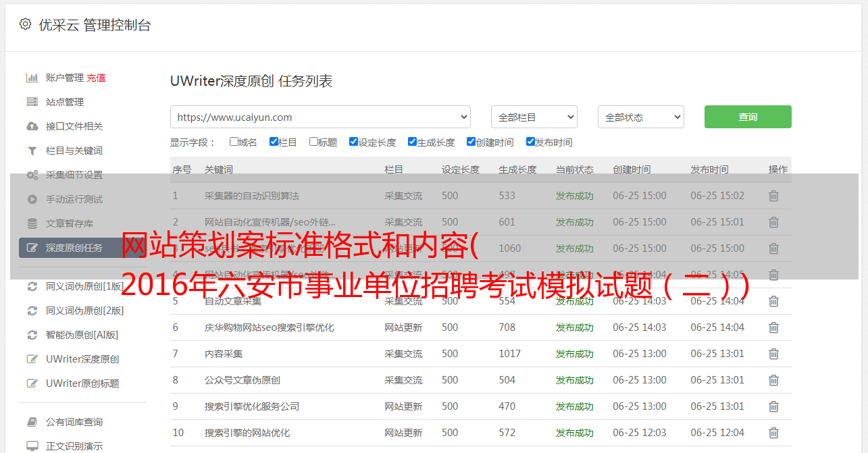Uncheck the 生成长度 field checkbox
The height and width of the screenshot is (453, 868).
[x=412, y=142]
